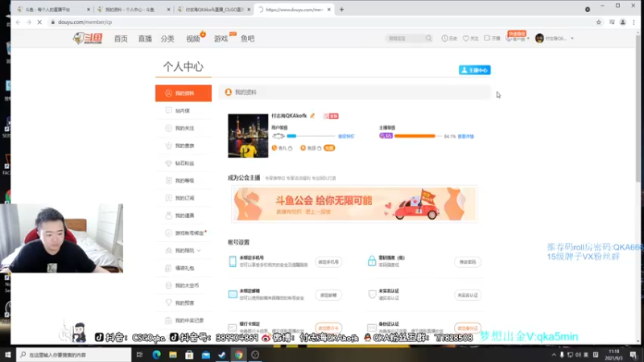The image size is (644, 362).
Task: Reload the page via browser stop/reload button
Action: coord(39,23)
